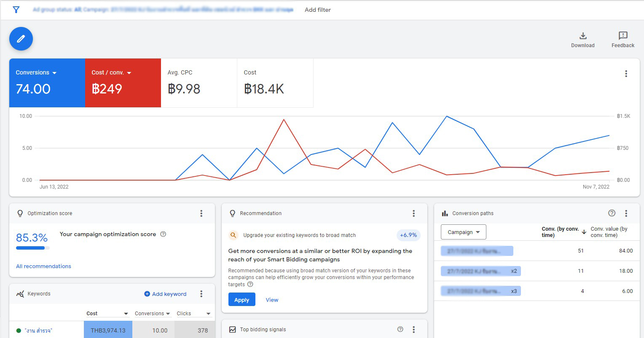
Task: Click help icon next to campaign optimization score
Action: click(163, 234)
